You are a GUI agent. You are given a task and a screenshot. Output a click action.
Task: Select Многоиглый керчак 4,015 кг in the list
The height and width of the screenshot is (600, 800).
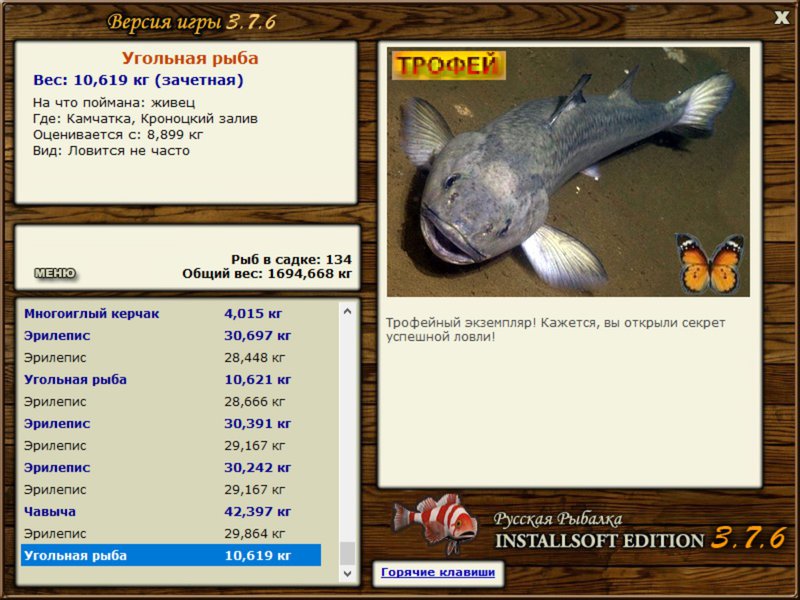tap(171, 313)
